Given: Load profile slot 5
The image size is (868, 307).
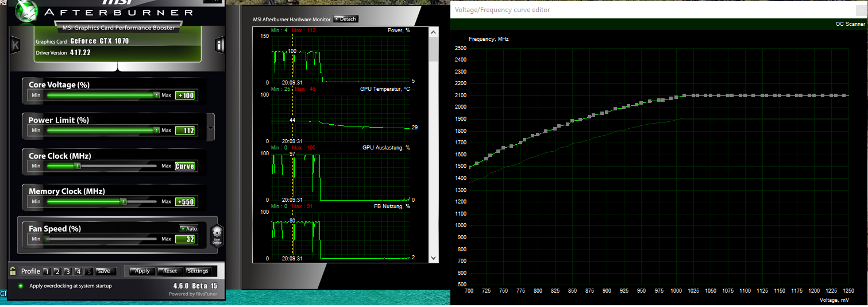Looking at the screenshot, I should click(88, 271).
